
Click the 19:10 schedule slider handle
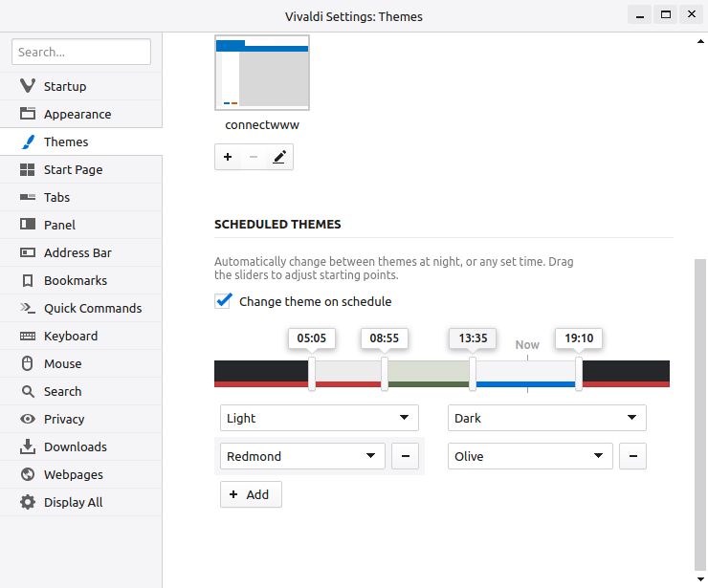579,374
